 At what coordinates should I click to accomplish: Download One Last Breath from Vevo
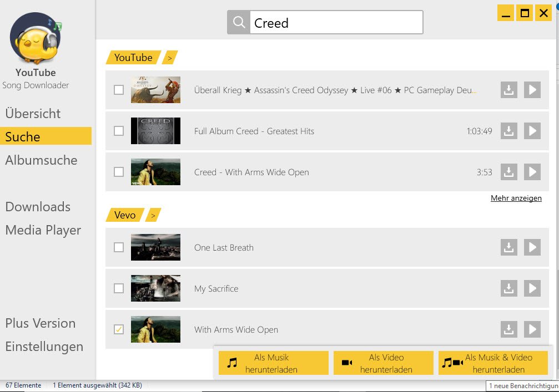pyautogui.click(x=508, y=247)
